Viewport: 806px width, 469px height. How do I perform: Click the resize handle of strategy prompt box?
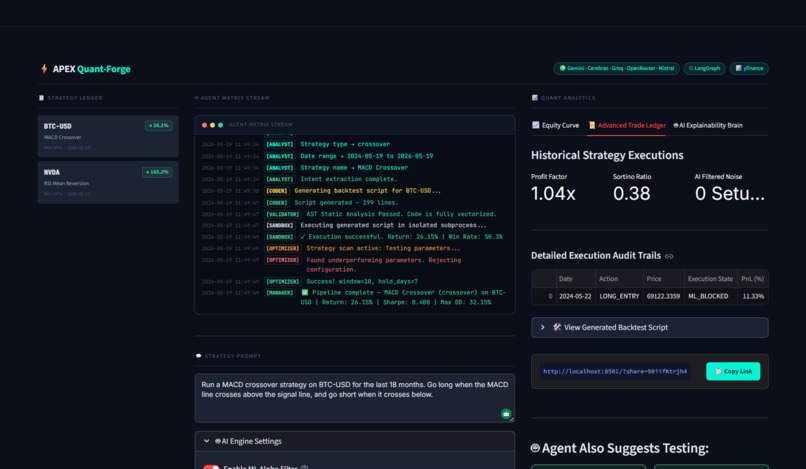tap(511, 420)
